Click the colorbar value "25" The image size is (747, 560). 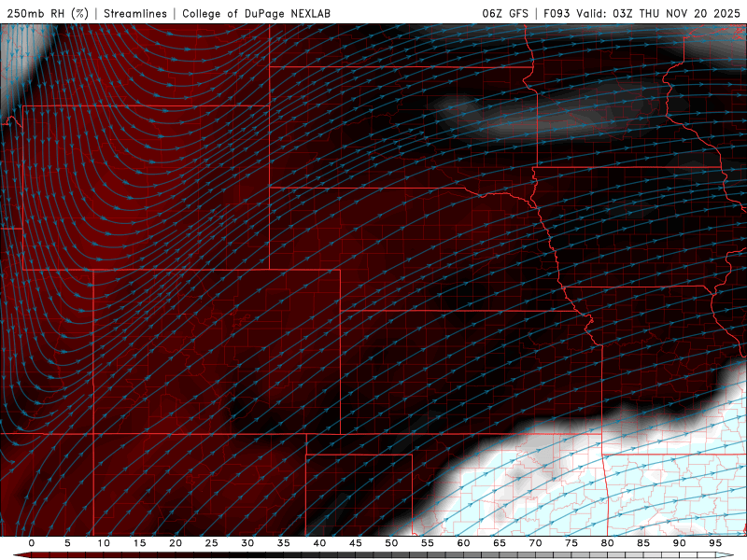(x=212, y=543)
